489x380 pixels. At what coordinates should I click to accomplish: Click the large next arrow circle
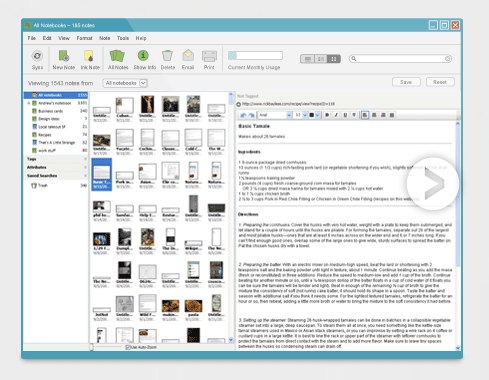[x=433, y=184]
